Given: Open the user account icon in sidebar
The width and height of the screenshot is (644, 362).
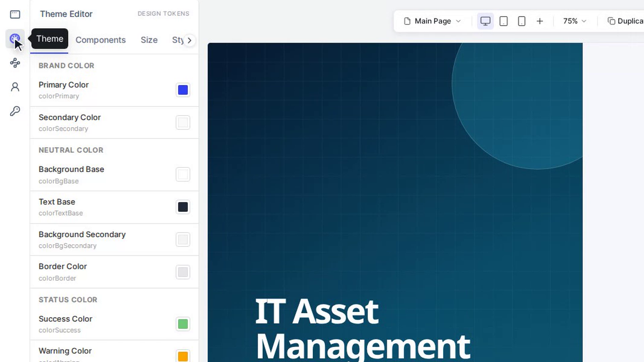Looking at the screenshot, I should pos(15,87).
